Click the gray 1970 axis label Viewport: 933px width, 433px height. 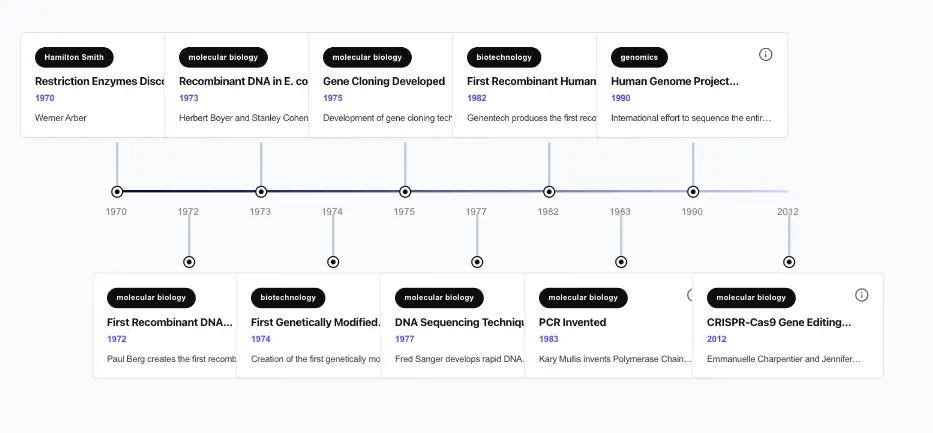click(x=116, y=212)
